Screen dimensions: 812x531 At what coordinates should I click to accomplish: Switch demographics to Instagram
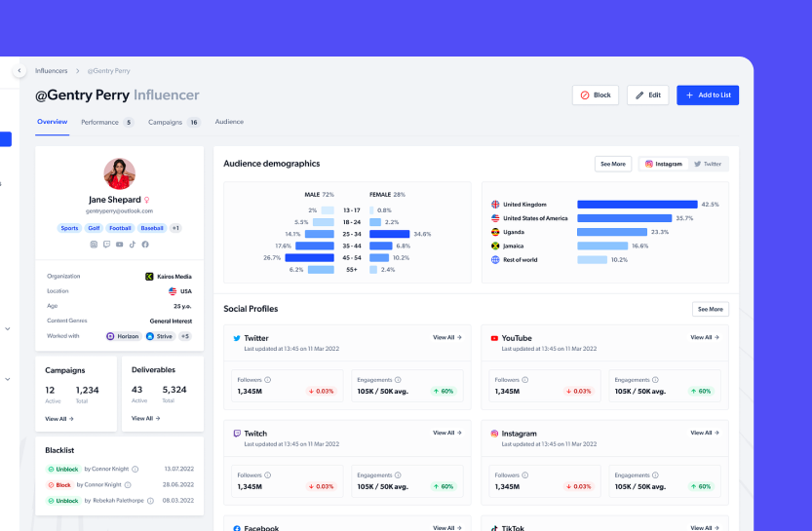pos(664,164)
